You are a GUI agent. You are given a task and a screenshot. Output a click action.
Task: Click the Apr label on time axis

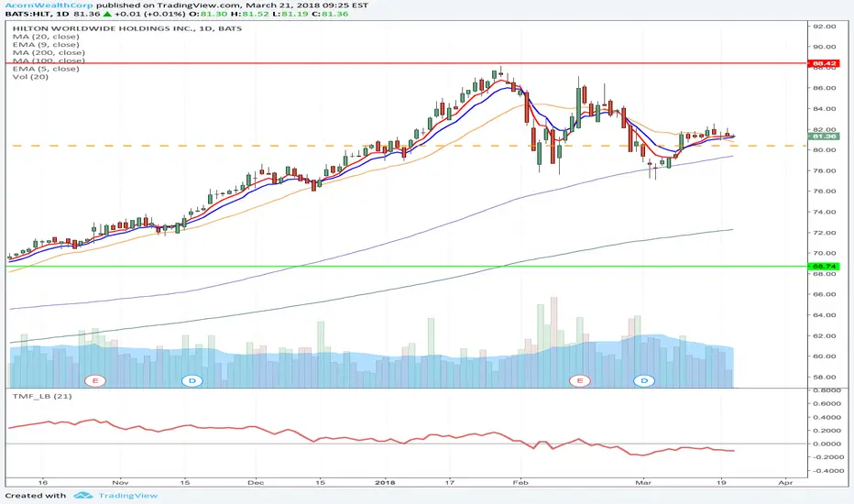(785, 482)
